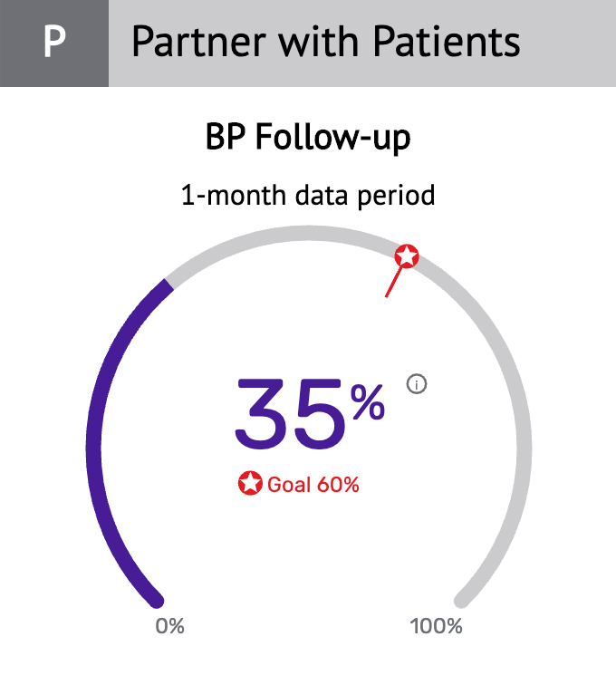Click the word Patients in the header
This screenshot has height=685, width=616.
click(447, 42)
